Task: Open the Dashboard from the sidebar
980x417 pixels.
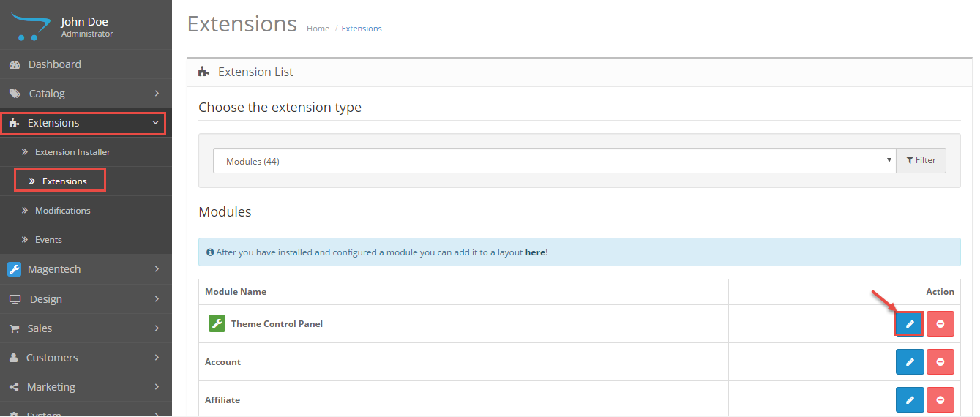Action: [x=54, y=64]
